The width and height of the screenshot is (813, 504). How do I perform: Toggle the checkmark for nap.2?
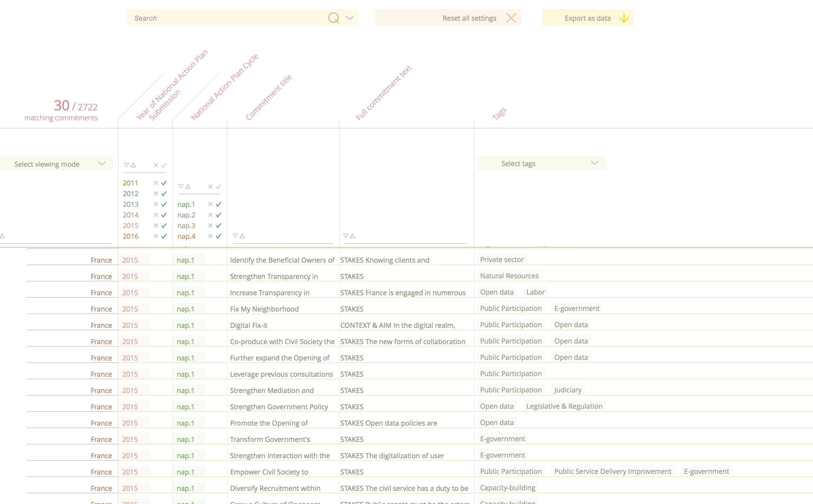point(219,215)
